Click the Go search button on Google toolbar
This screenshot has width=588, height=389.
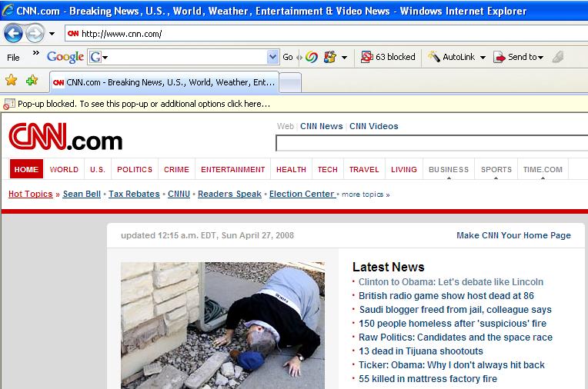(x=288, y=57)
